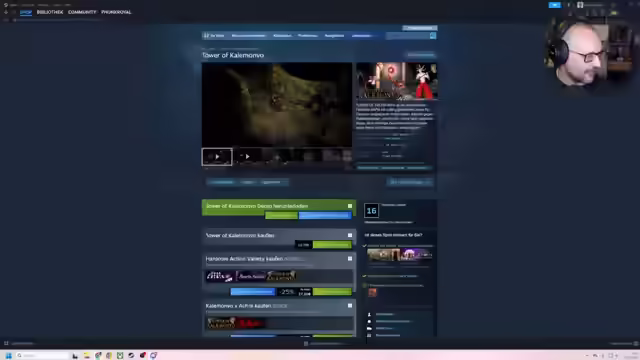Image resolution: width=640 pixels, height=360 pixels.
Task: Open first game logo in Hardcore Action bundle
Action: (219, 276)
